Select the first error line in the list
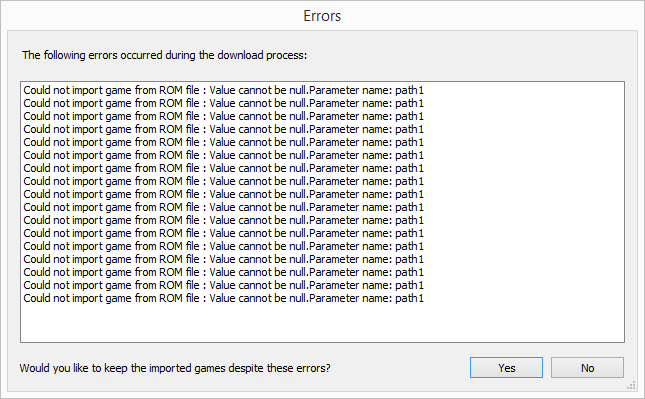This screenshot has width=645, height=399. tap(223, 90)
